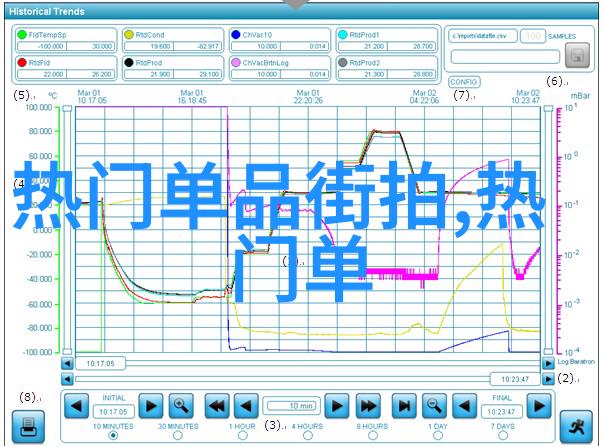Click RtdCond minimum value 19.600
Screen dimensions: 604x447
149,46
